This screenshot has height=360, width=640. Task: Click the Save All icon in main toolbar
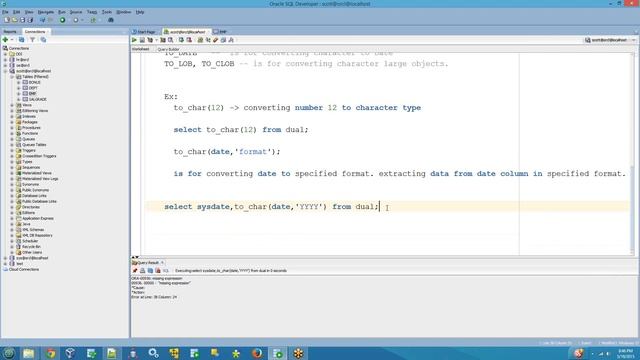coord(30,20)
